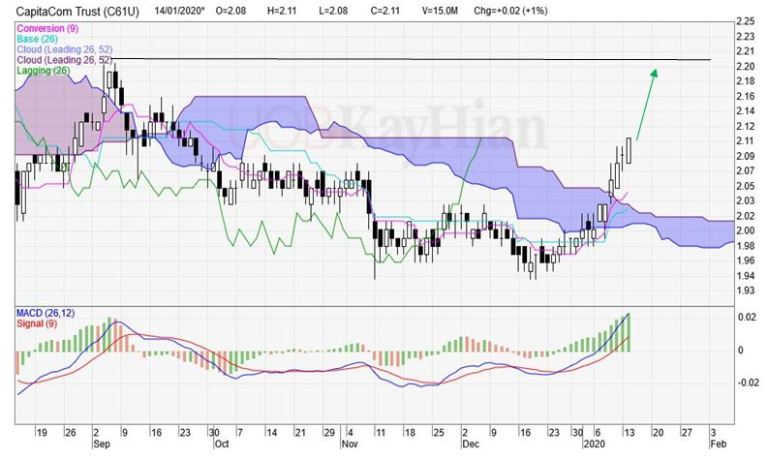Viewport: 768px width, 460px height.
Task: Click the Signal (9) indicator label
Action: [37, 323]
